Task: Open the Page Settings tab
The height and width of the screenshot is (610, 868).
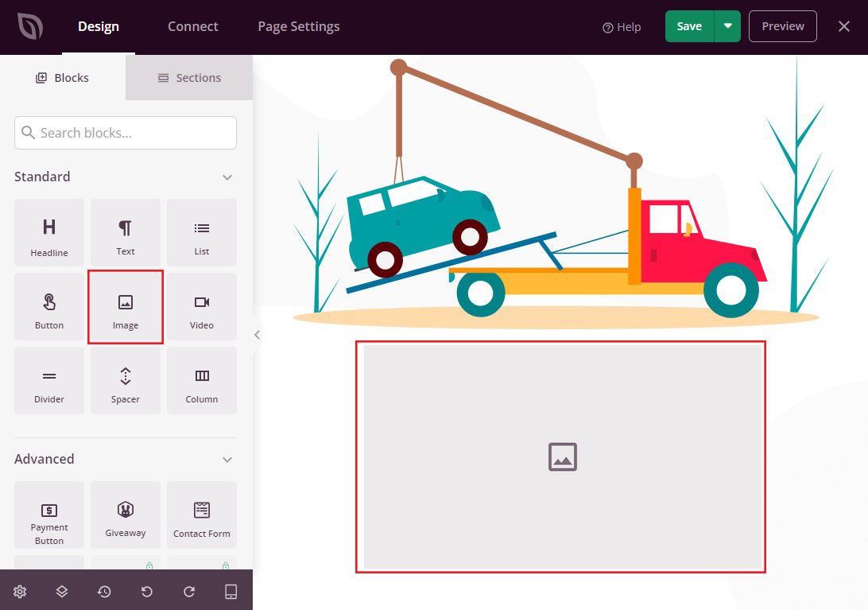Action: (299, 26)
